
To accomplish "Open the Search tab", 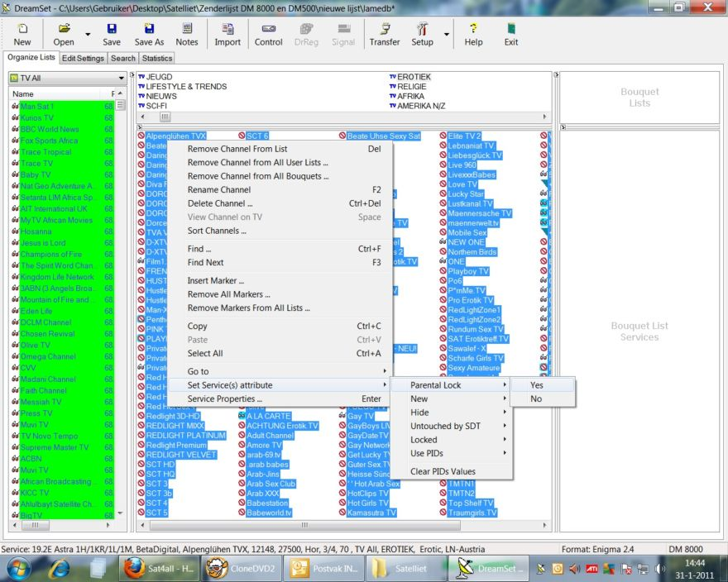I will 123,58.
